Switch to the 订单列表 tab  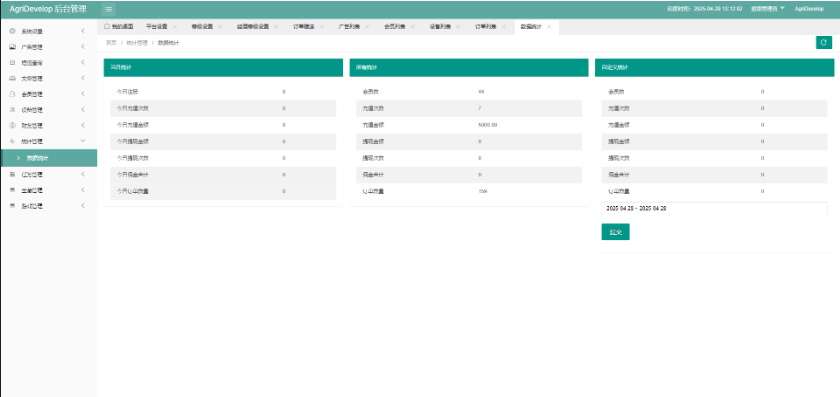(x=485, y=26)
